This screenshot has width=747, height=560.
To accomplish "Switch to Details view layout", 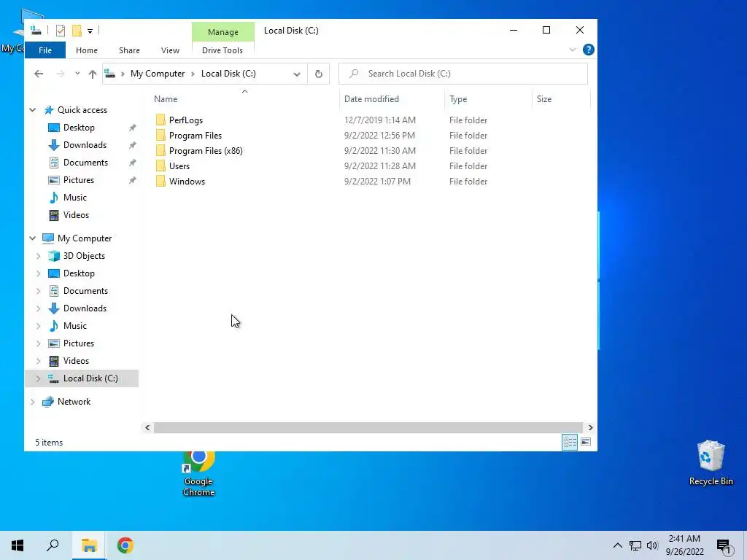I will (570, 443).
